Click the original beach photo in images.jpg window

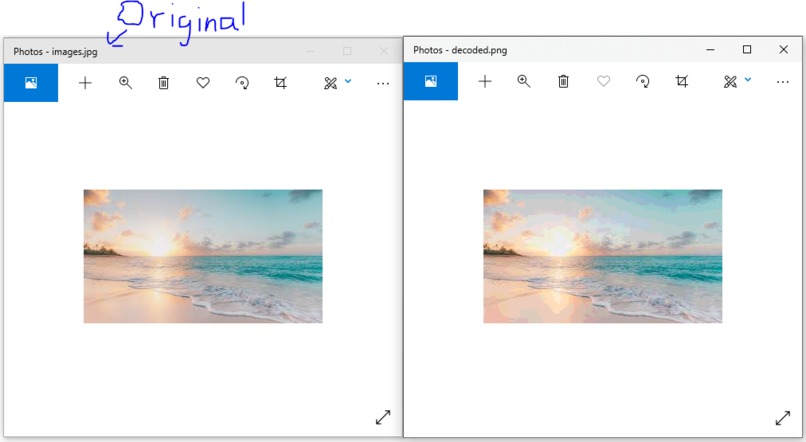(x=203, y=256)
